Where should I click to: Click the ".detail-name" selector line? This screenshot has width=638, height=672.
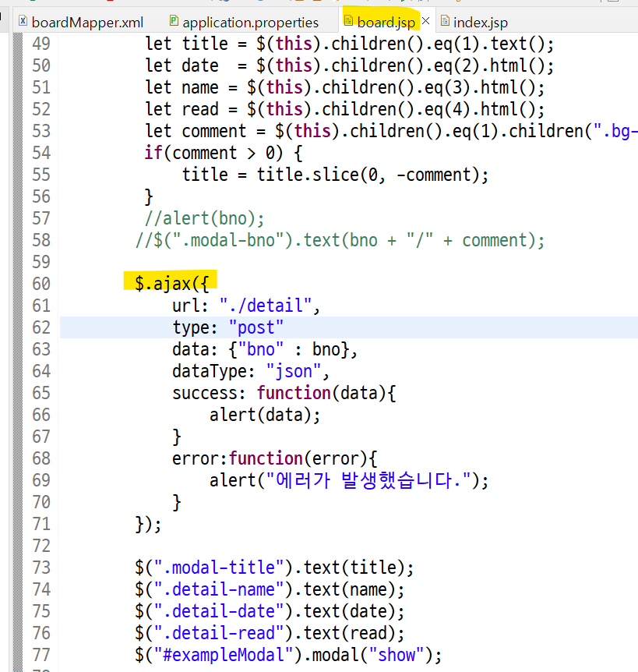[x=270, y=589]
